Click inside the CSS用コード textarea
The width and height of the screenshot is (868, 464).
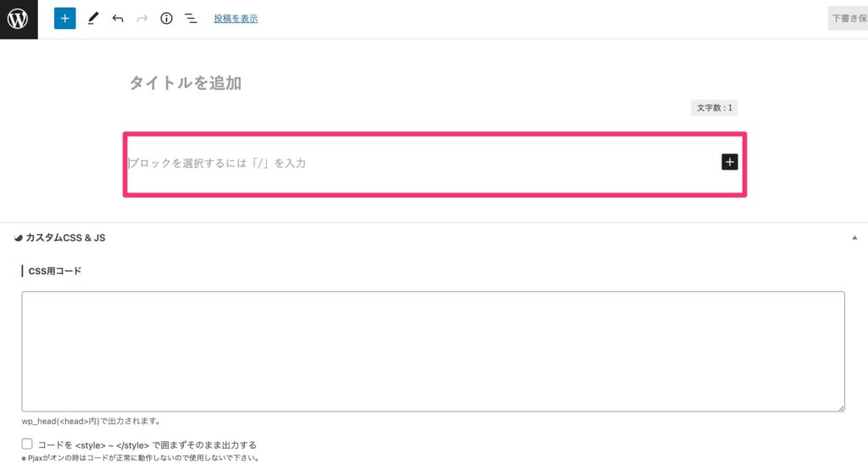433,351
